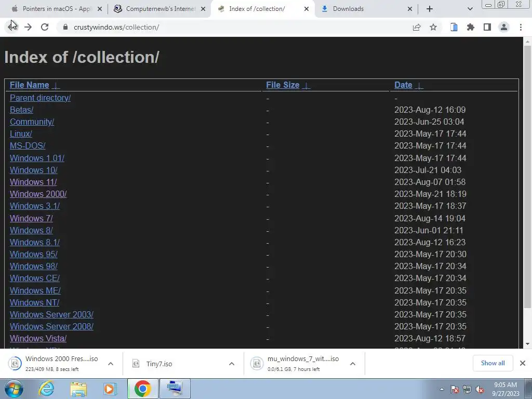Viewport: 532px width, 399px height.
Task: Open a new tab with the plus button
Action: pyautogui.click(x=430, y=9)
